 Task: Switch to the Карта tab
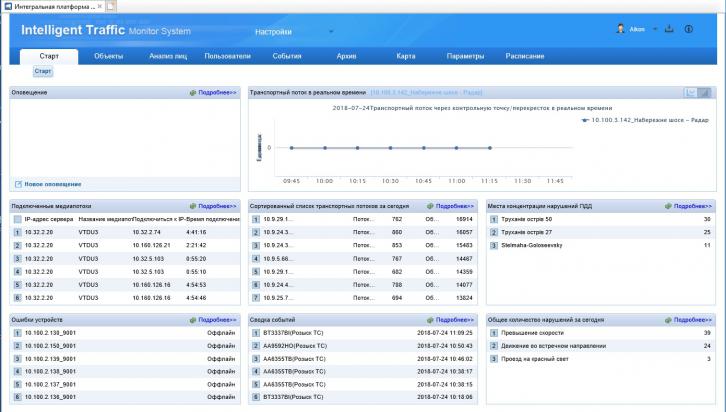pyautogui.click(x=405, y=56)
